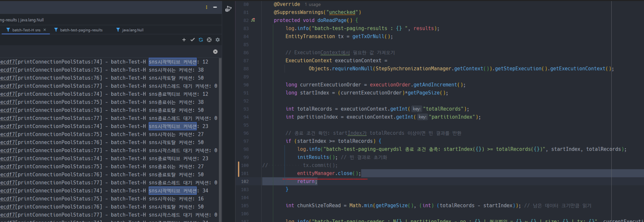Open the Database tool window icon
This screenshot has width=644, height=222.
[x=229, y=9]
